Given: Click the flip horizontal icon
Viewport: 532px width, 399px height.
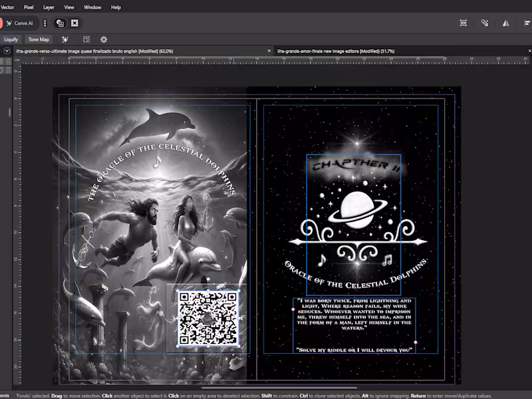Looking at the screenshot, I should point(506,23).
